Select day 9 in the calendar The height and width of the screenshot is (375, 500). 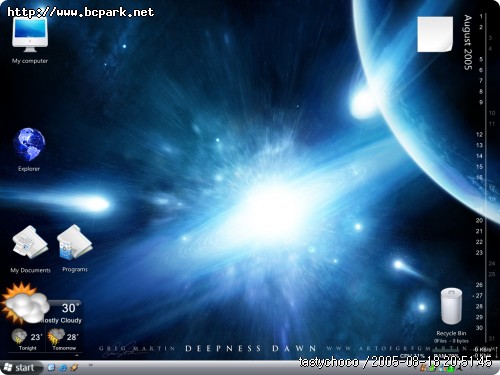(481, 102)
